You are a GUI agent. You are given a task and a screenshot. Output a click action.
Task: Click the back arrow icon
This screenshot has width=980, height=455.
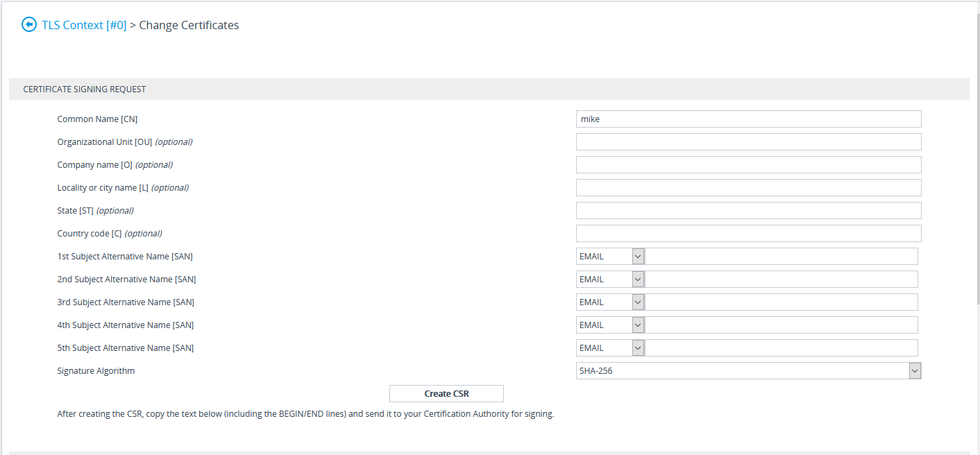[x=29, y=25]
